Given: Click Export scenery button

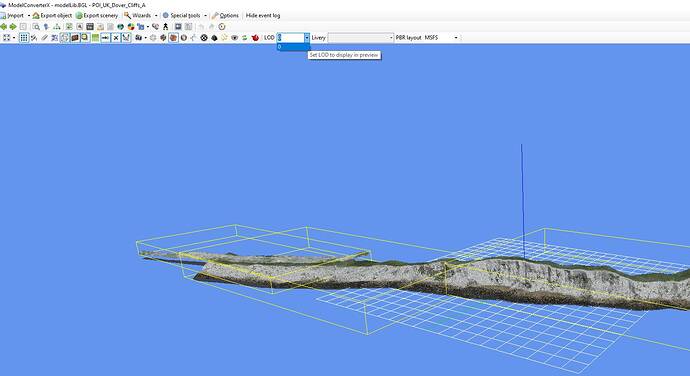Looking at the screenshot, I should pyautogui.click(x=97, y=15).
